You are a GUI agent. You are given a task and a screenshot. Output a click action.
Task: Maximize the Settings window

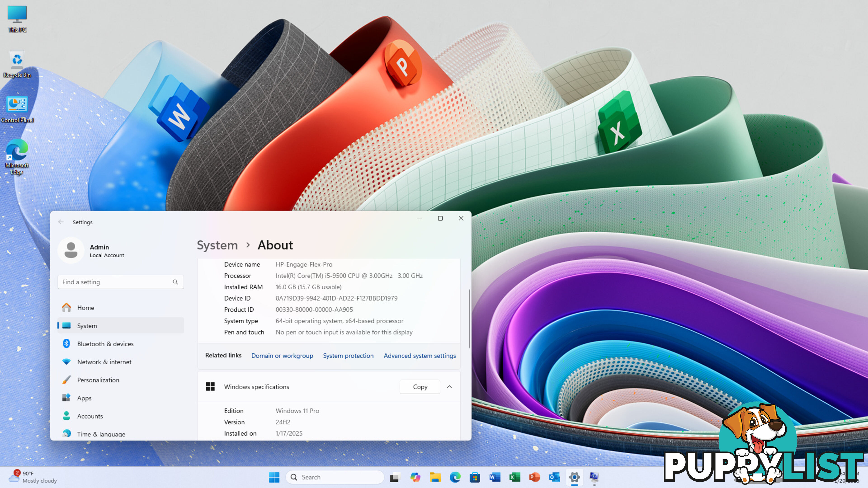click(440, 218)
